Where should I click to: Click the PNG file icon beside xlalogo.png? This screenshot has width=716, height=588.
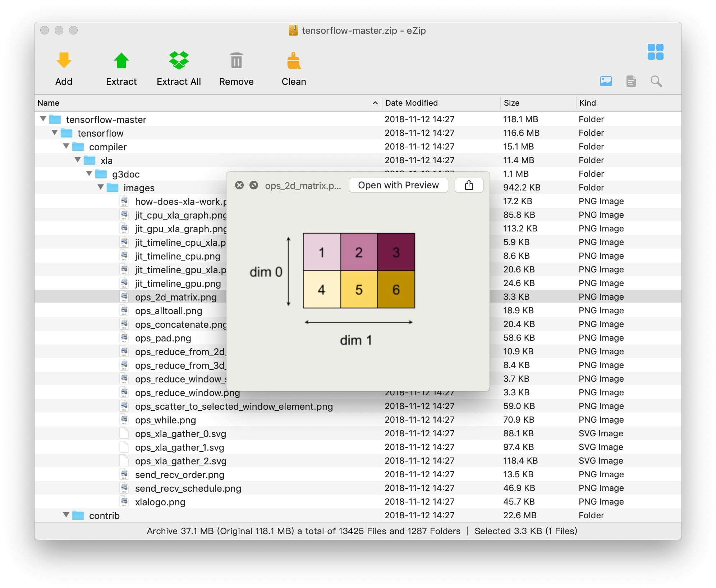click(124, 501)
